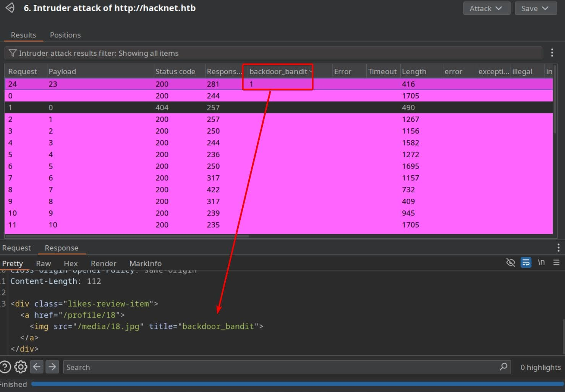Go to the next search match arrow
The width and height of the screenshot is (565, 392).
pyautogui.click(x=52, y=367)
